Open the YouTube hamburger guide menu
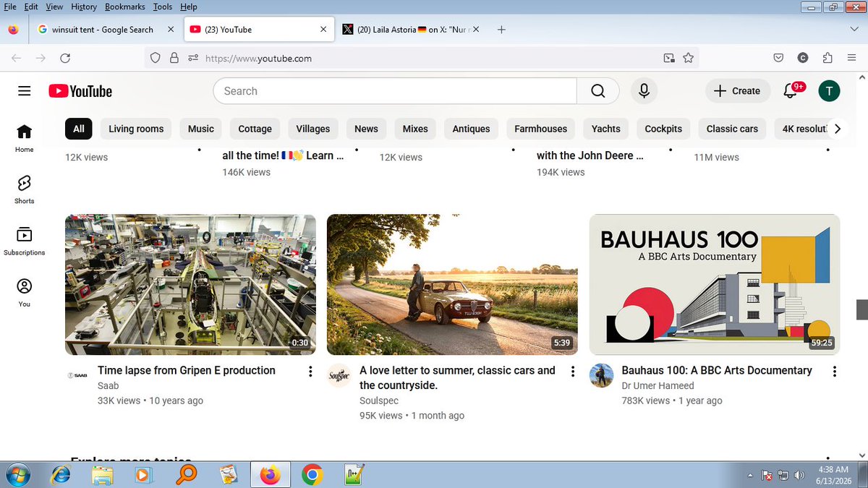Screen dimensions: 868x488 click(25, 91)
